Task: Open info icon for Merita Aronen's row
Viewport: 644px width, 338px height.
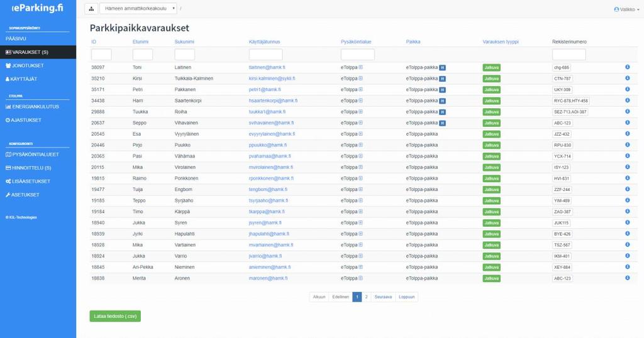Action: pyautogui.click(x=628, y=278)
